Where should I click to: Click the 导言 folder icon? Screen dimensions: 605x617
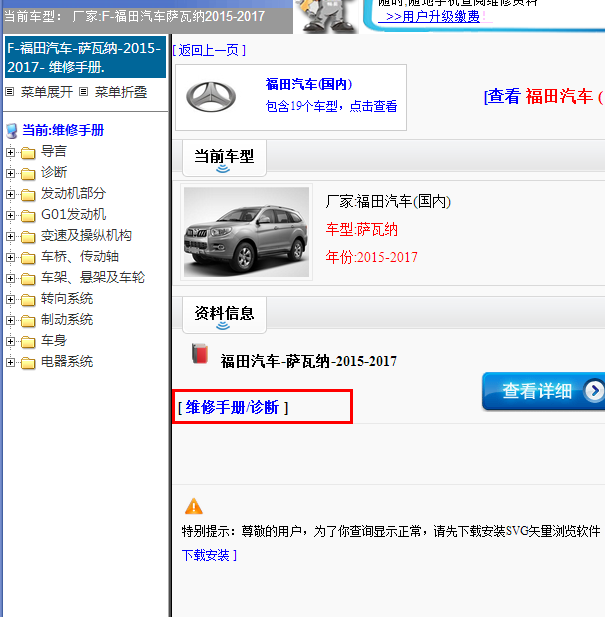pyautogui.click(x=28, y=153)
